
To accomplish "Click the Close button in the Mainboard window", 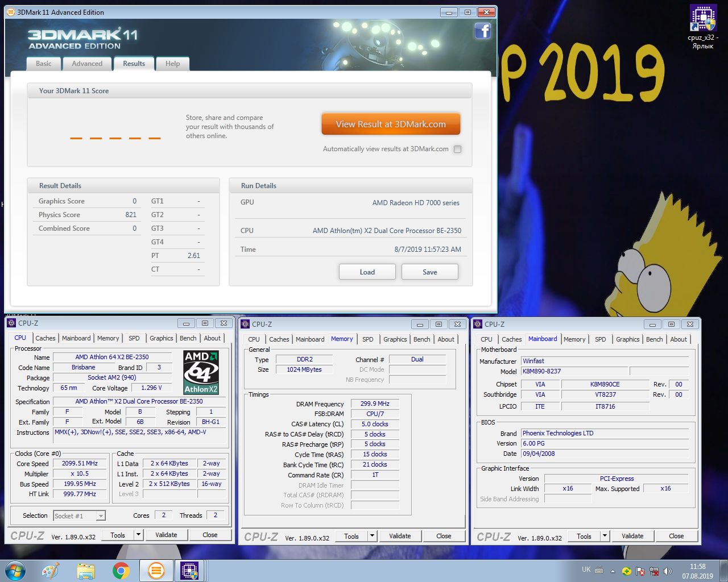I will pos(676,536).
